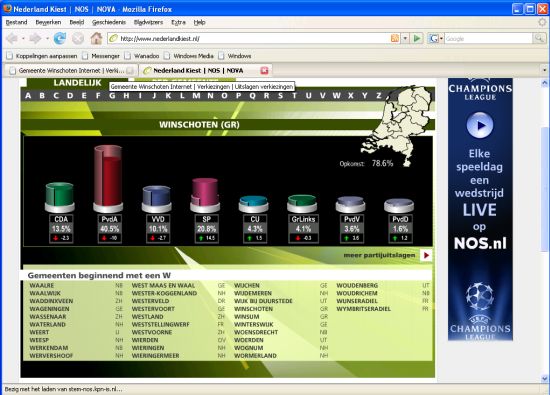
Task: Open the WESTLAND municipality link
Action: click(147, 316)
